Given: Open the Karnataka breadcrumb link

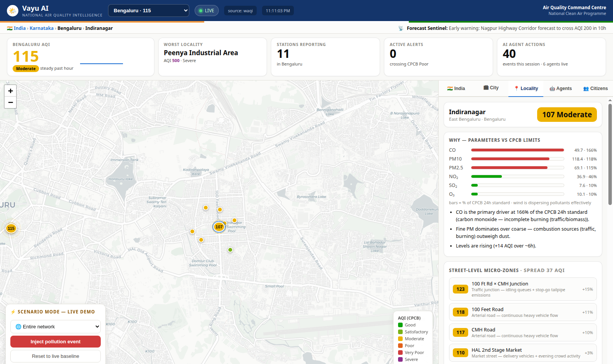Looking at the screenshot, I should pos(42,28).
